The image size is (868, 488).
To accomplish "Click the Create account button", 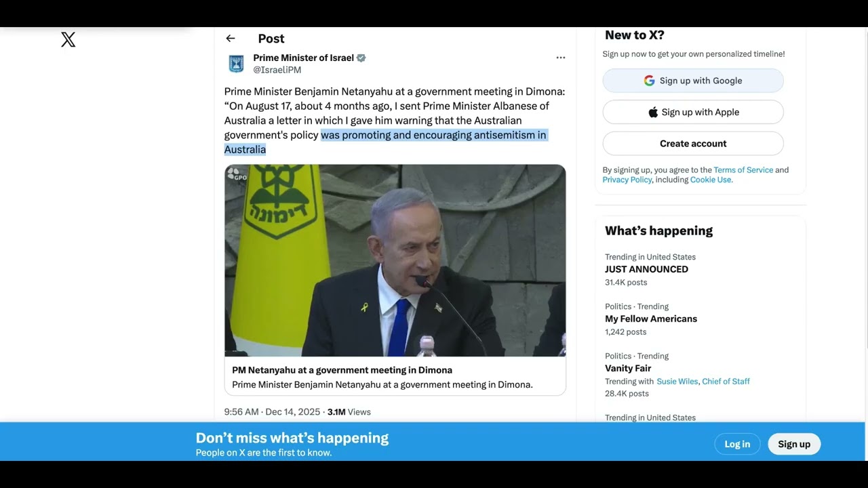I will (x=693, y=144).
